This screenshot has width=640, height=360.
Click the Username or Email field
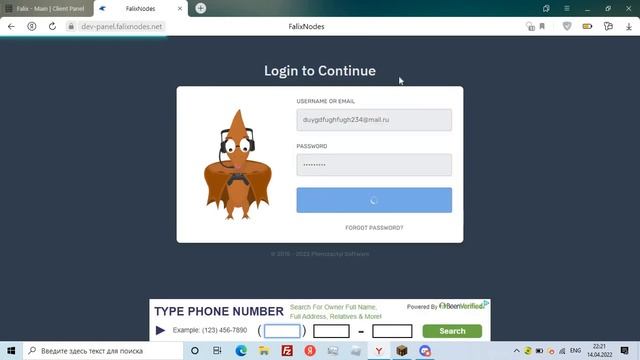pyautogui.click(x=374, y=120)
